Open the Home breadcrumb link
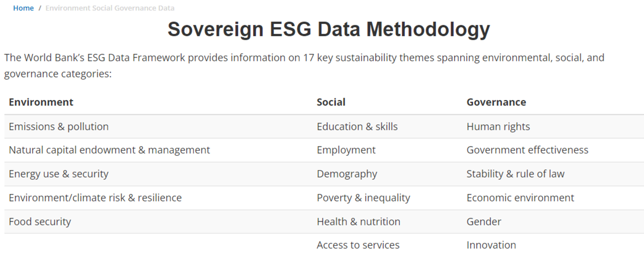Image resolution: width=644 pixels, height=263 pixels. point(23,8)
